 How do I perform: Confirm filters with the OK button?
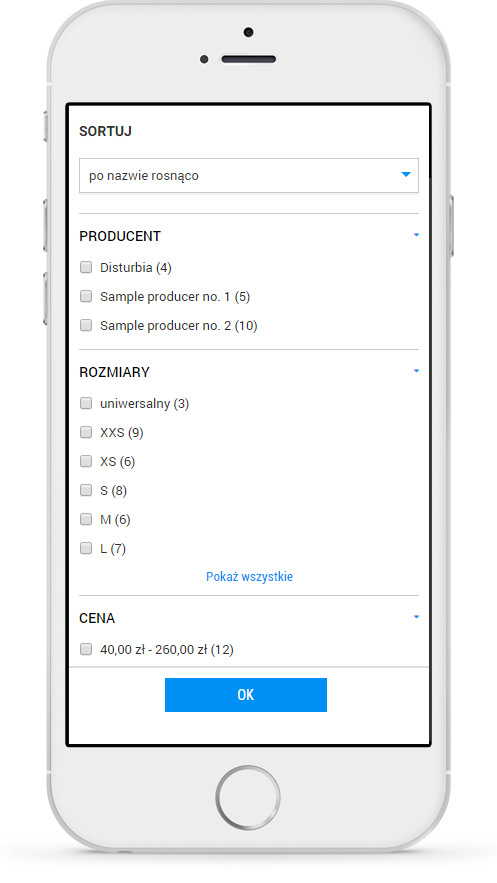click(246, 695)
